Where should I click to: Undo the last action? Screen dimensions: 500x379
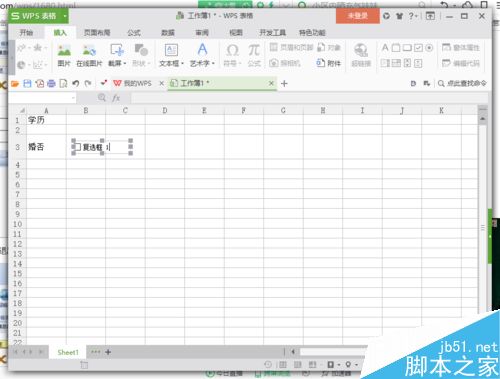point(76,84)
